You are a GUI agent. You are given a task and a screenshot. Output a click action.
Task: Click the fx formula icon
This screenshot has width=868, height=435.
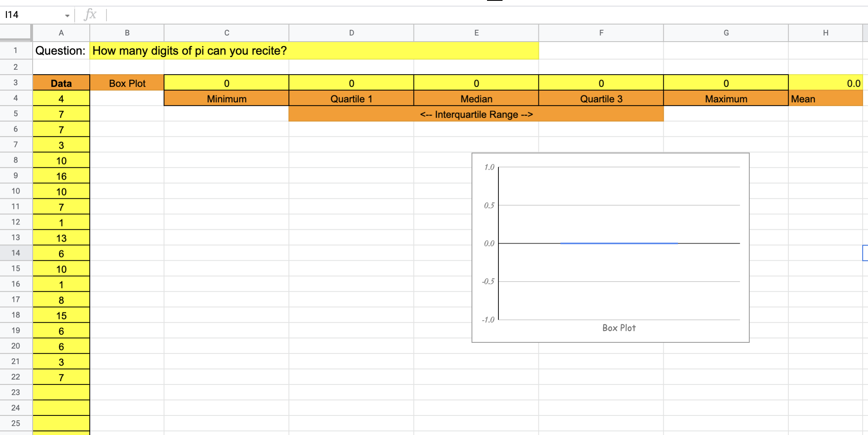pyautogui.click(x=90, y=15)
